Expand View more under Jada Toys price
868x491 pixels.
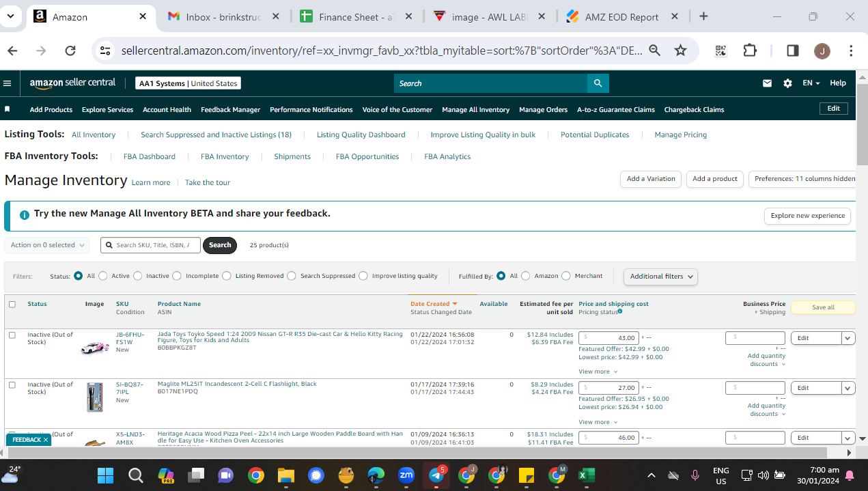(598, 371)
